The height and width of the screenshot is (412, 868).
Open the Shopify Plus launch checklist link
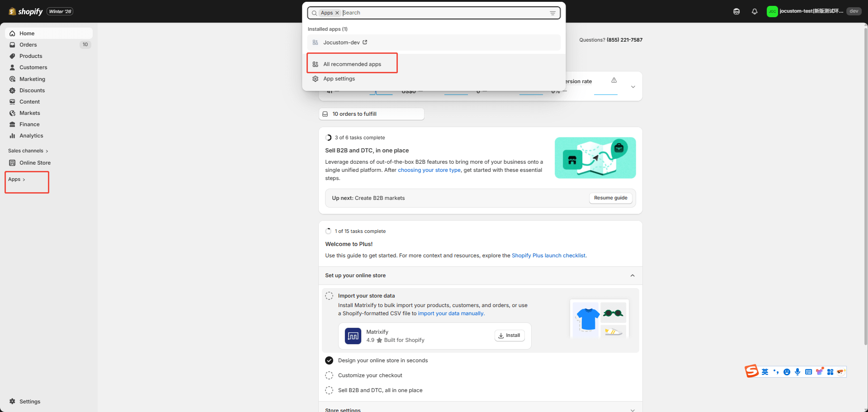pos(548,256)
